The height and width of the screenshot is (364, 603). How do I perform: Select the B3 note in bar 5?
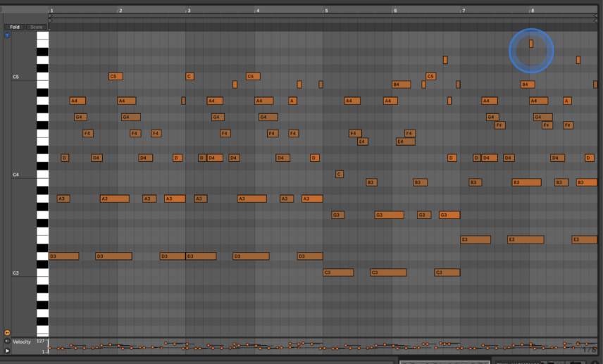(371, 182)
